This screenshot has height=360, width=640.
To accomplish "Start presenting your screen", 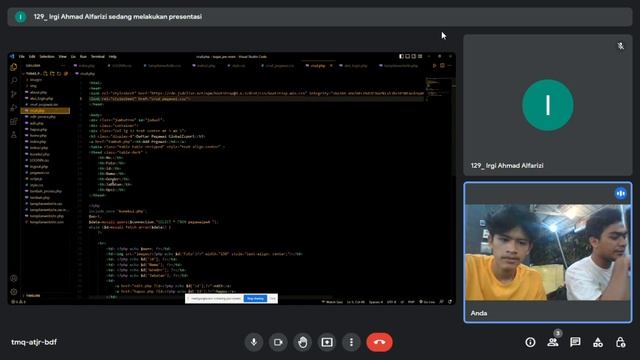I will click(327, 342).
